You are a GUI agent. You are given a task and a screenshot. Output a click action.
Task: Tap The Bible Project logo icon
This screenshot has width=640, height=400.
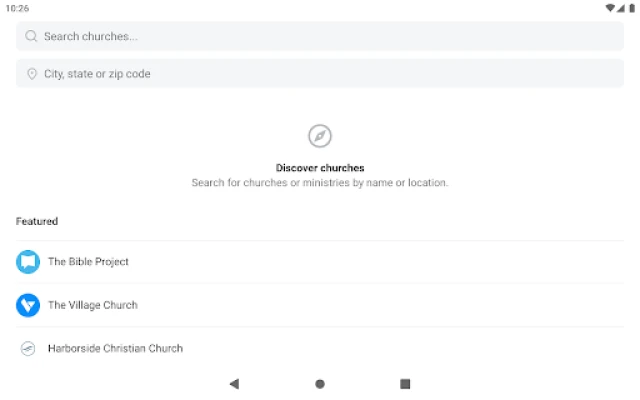tap(28, 262)
